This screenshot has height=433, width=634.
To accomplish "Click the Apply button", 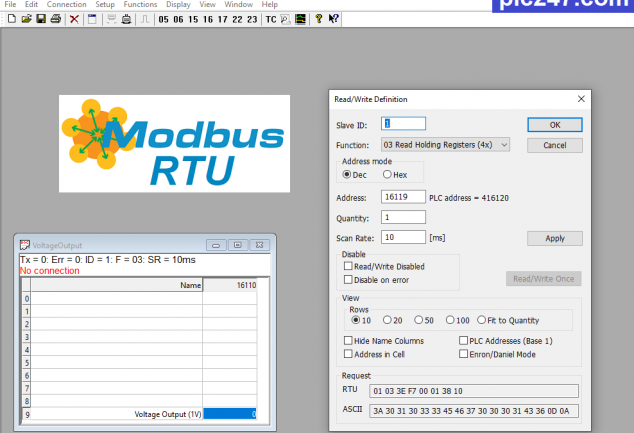I will click(555, 238).
